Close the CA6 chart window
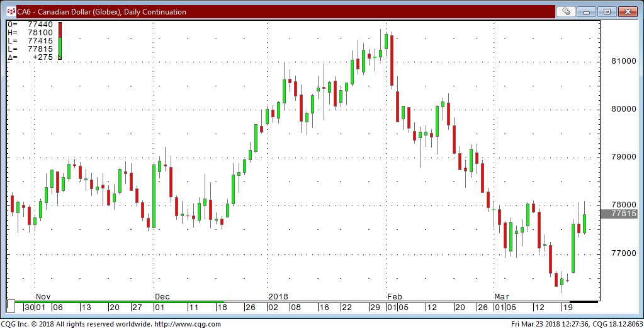644x329 pixels. coord(627,11)
